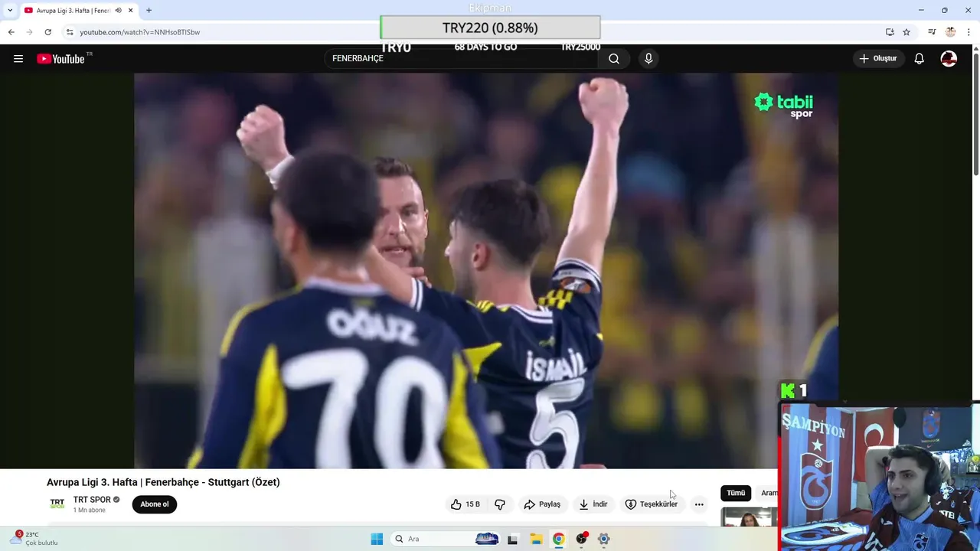Screen dimensions: 980x551
Task: Open YouTube account avatar menu
Action: (949, 59)
